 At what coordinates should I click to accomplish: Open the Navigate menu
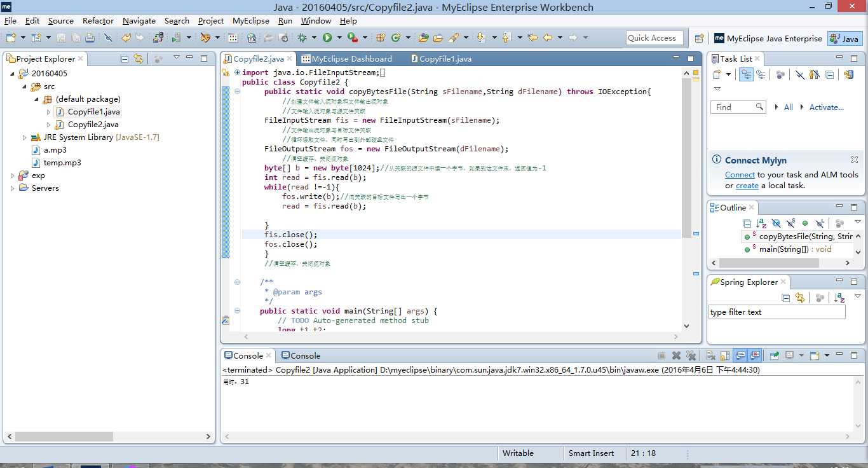pyautogui.click(x=139, y=21)
